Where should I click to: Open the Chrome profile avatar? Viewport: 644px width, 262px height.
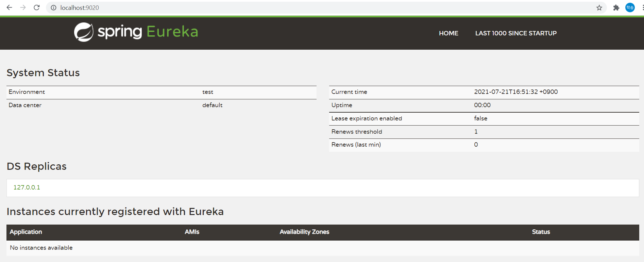pos(630,7)
